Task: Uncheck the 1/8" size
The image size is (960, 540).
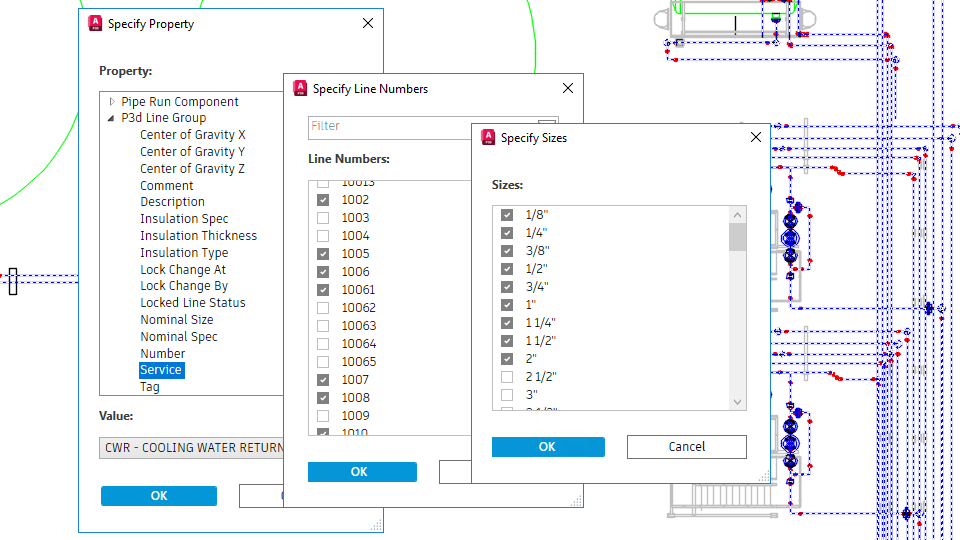Action: tap(506, 215)
